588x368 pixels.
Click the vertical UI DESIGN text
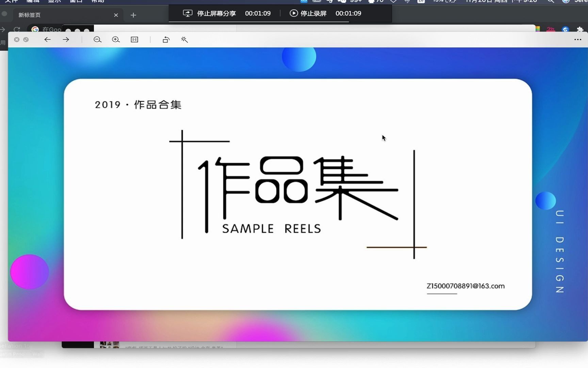coord(559,251)
